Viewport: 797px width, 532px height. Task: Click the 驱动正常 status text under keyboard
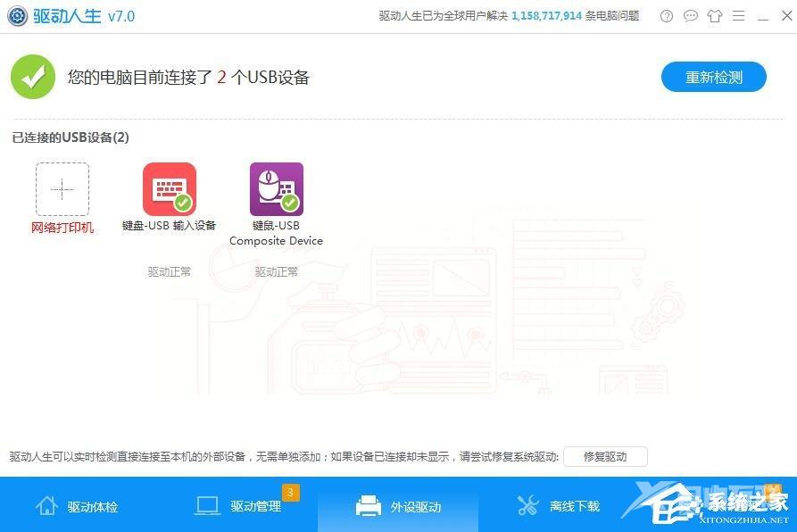(x=168, y=270)
